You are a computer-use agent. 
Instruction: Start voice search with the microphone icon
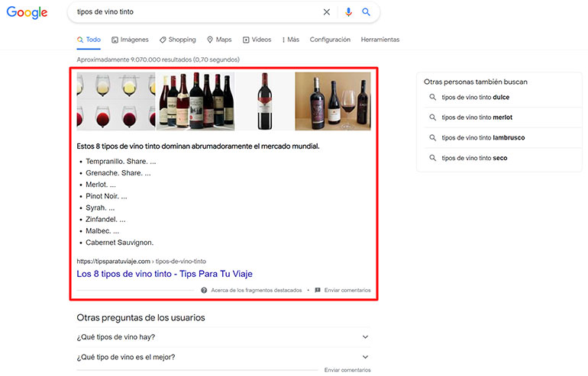point(348,12)
